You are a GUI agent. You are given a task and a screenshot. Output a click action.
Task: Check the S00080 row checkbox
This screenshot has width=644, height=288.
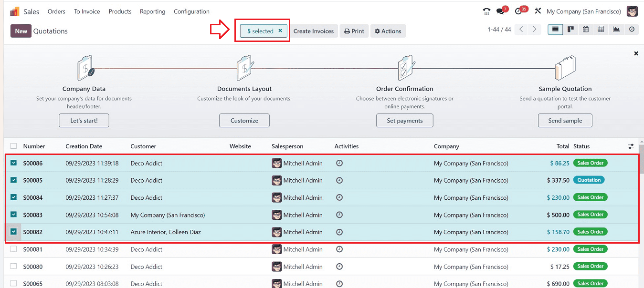pos(13,266)
